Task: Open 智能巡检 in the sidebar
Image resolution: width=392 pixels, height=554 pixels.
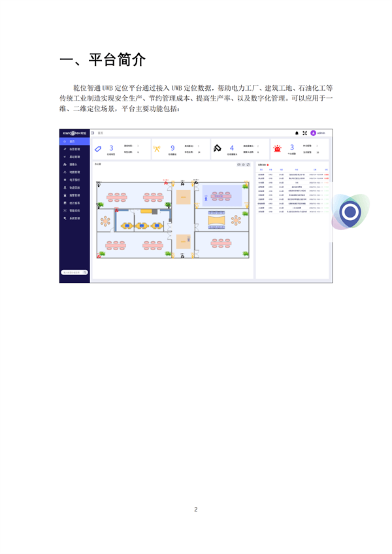Action: tap(74, 210)
